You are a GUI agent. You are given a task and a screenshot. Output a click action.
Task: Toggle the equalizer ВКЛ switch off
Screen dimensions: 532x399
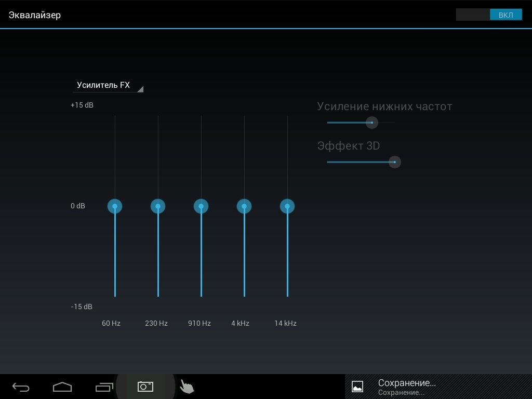(489, 15)
